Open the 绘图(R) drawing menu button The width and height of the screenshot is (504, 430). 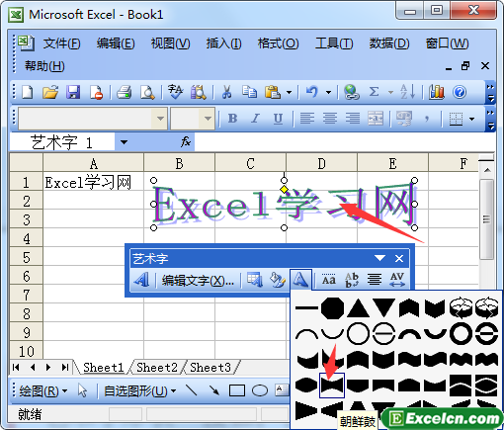tap(42, 391)
